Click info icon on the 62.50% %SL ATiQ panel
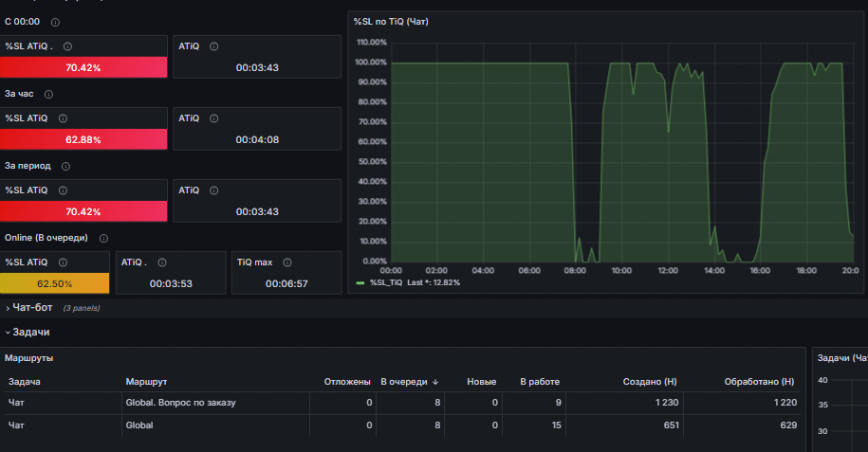 pyautogui.click(x=64, y=262)
